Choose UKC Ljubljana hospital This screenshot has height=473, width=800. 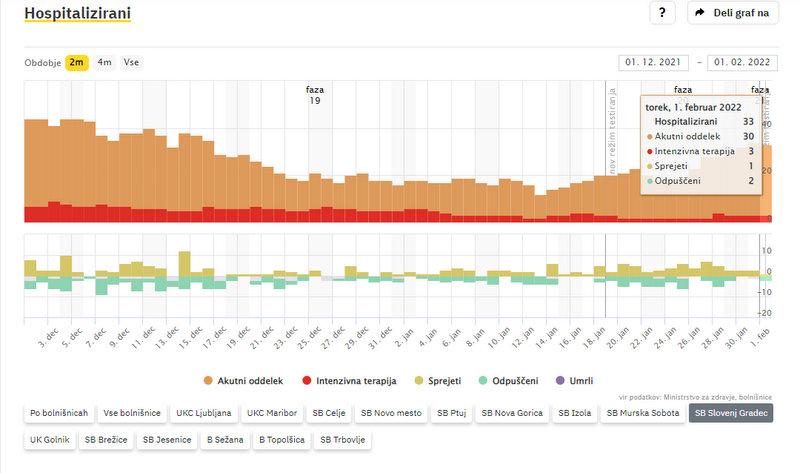point(205,413)
